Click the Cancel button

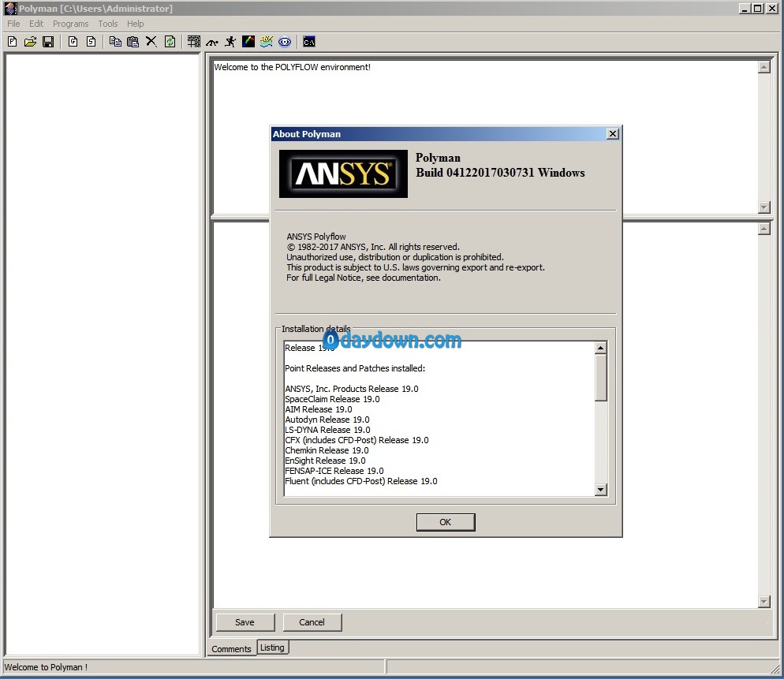pos(312,622)
